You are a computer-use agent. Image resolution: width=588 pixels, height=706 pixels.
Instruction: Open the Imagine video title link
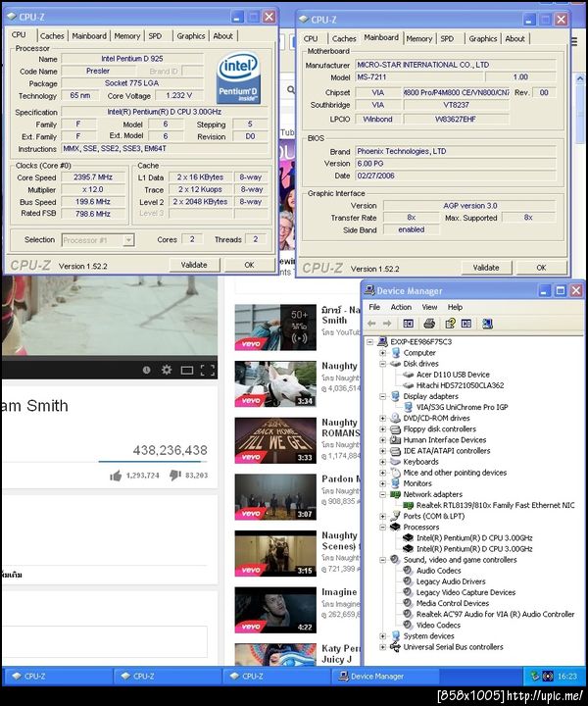click(340, 591)
